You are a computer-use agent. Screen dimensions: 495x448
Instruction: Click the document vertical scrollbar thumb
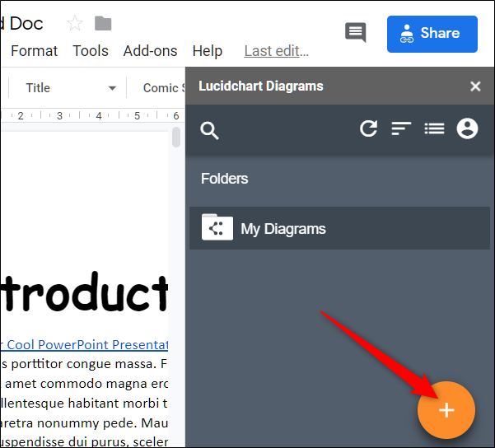point(176,137)
